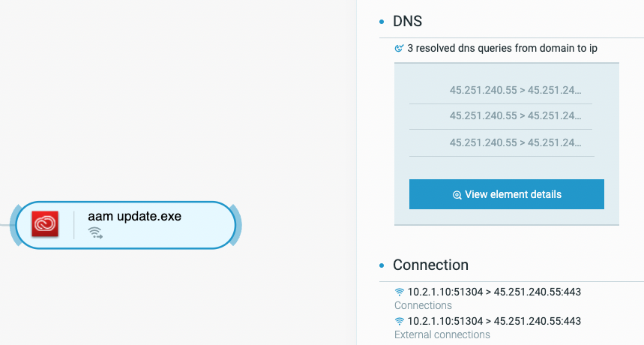The image size is (644, 345).
Task: Click the magnifier icon in View element details
Action: [x=457, y=195]
